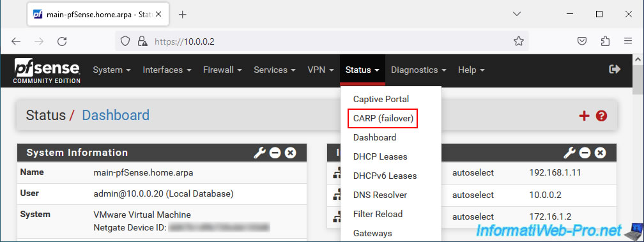Viewport: 644px width, 242px height.
Task: Bookmark this page with the star icon
Action: pyautogui.click(x=519, y=41)
